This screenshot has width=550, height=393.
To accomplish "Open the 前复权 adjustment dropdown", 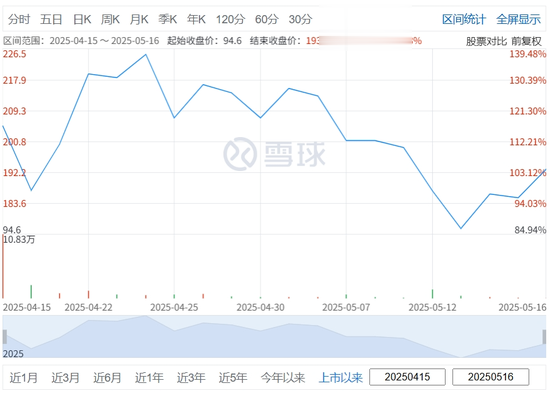I will [x=526, y=41].
